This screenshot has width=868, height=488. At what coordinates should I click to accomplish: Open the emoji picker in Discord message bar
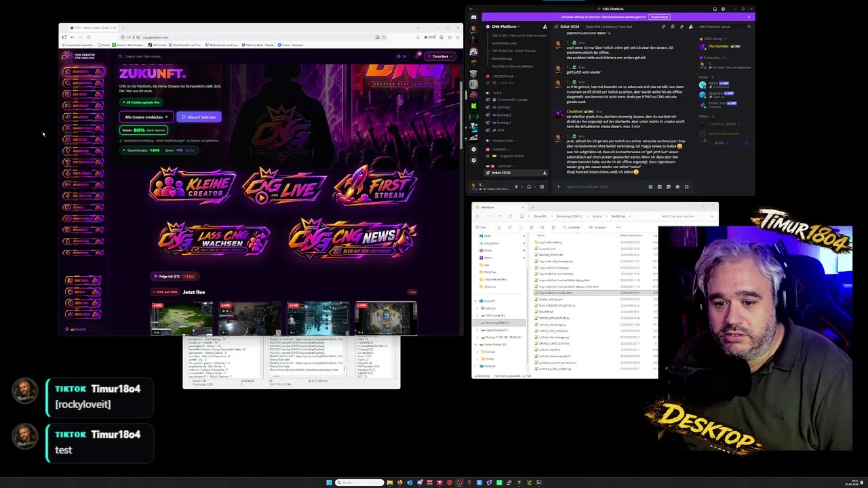click(x=677, y=186)
